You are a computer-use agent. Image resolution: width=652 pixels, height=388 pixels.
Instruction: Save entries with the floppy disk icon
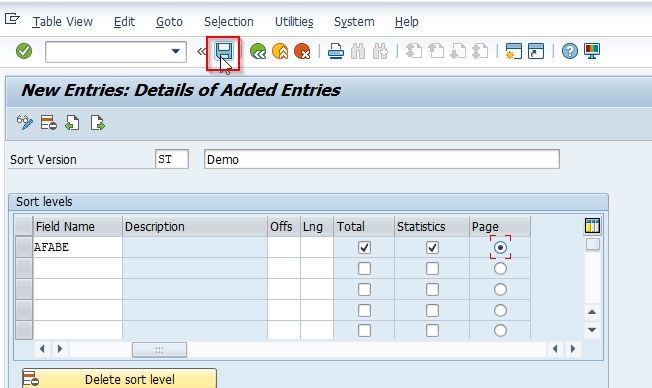[224, 52]
